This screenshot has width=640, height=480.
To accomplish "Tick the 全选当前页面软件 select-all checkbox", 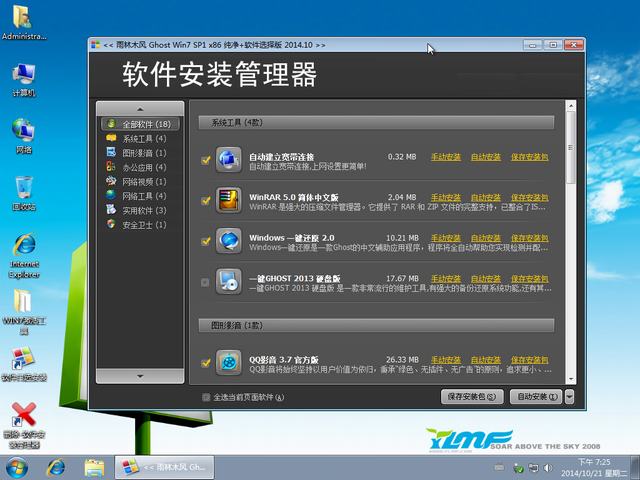I will 206,397.
